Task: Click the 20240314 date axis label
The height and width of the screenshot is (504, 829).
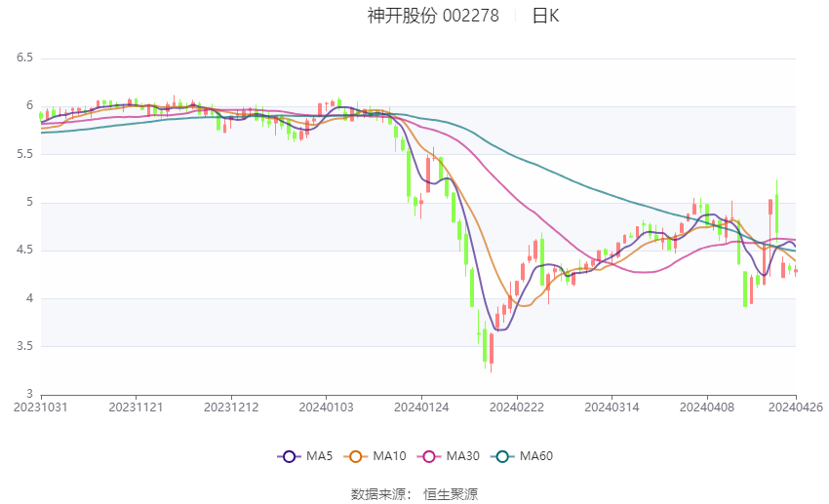Action: tap(611, 407)
